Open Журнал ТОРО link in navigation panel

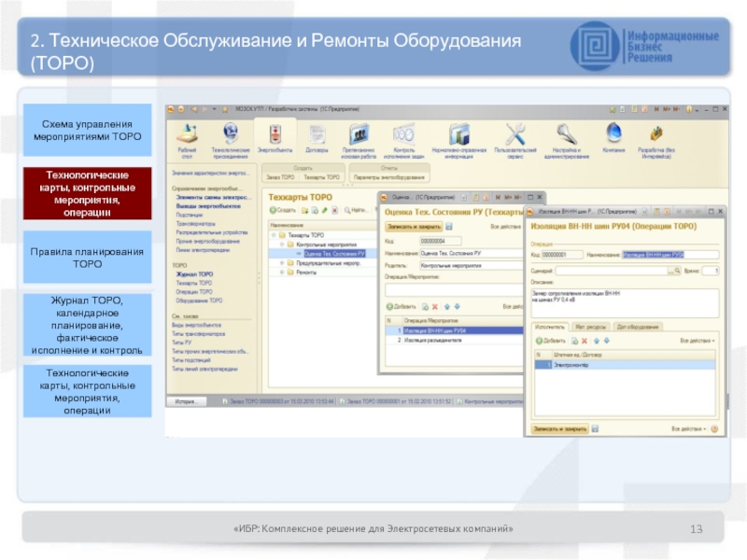pyautogui.click(x=194, y=274)
